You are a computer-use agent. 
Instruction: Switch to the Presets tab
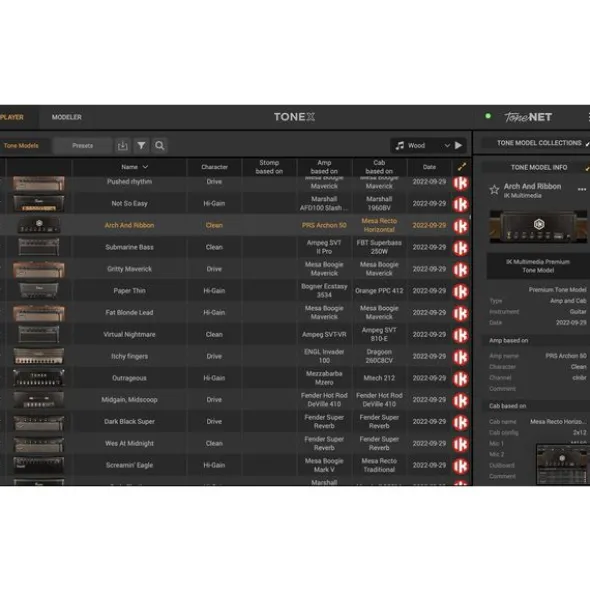point(83,145)
